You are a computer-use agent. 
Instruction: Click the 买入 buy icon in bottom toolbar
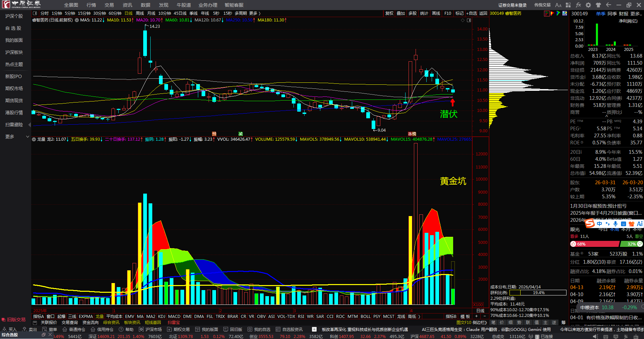point(9,329)
